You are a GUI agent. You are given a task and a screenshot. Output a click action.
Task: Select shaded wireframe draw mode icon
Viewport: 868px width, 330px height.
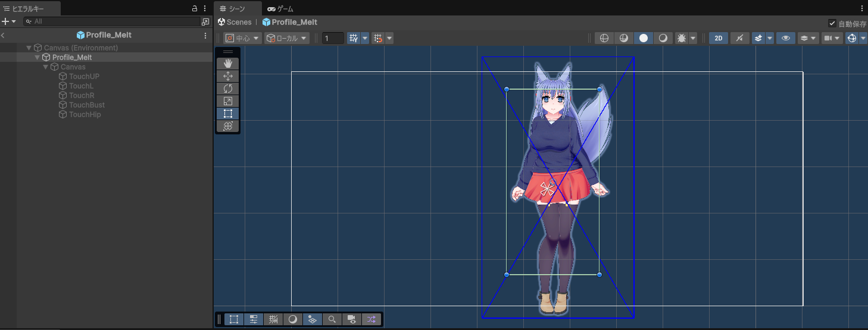[x=624, y=38]
